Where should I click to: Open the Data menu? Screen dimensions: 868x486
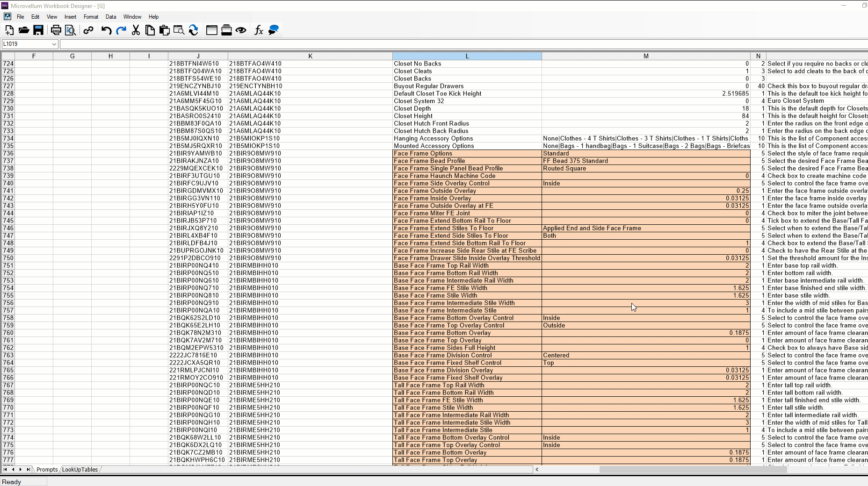coord(111,17)
